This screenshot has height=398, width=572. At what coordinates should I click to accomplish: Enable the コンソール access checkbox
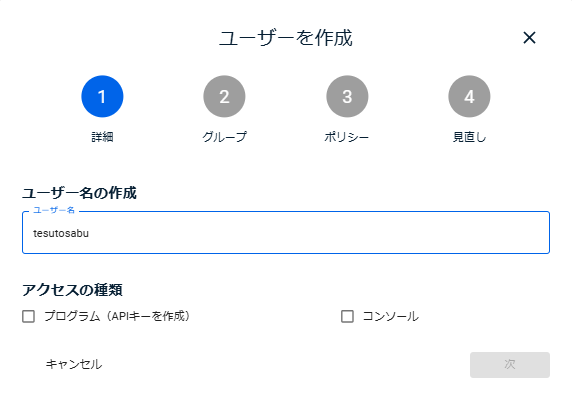[347, 316]
